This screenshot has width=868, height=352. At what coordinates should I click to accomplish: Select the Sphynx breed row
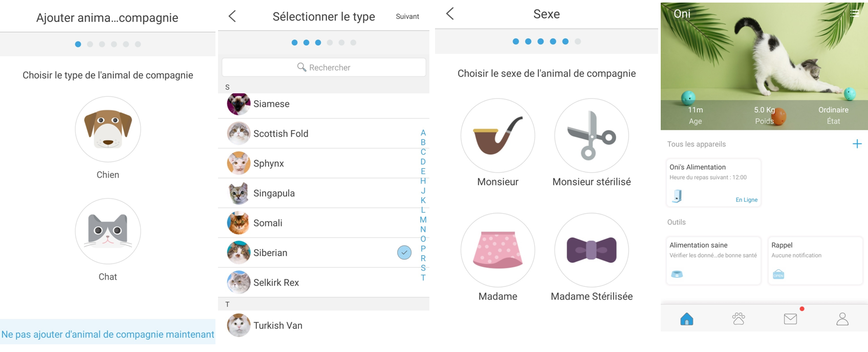(323, 163)
